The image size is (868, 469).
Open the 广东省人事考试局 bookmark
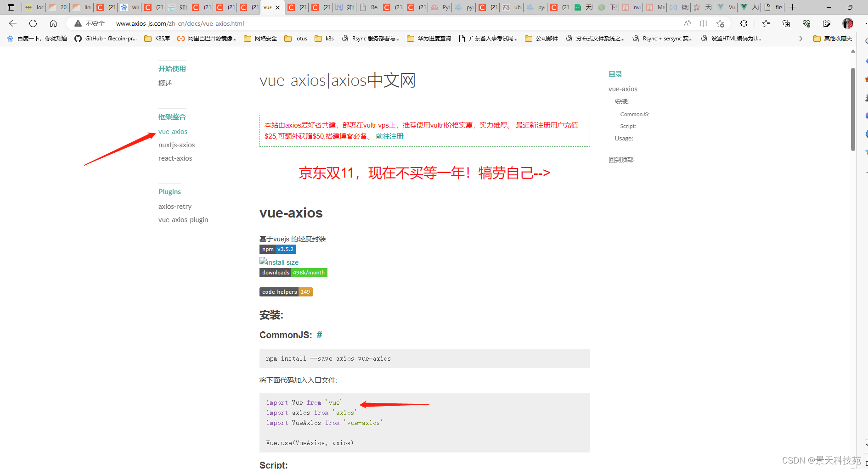coord(488,39)
